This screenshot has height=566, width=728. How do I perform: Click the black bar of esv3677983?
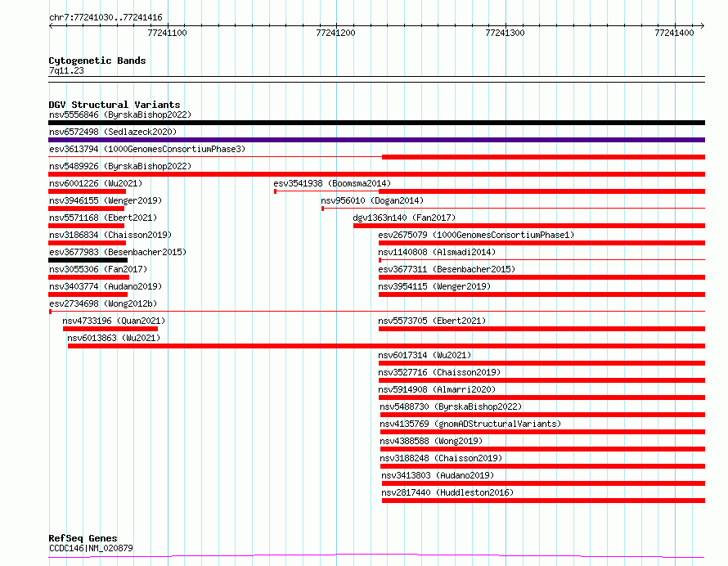[x=88, y=260]
